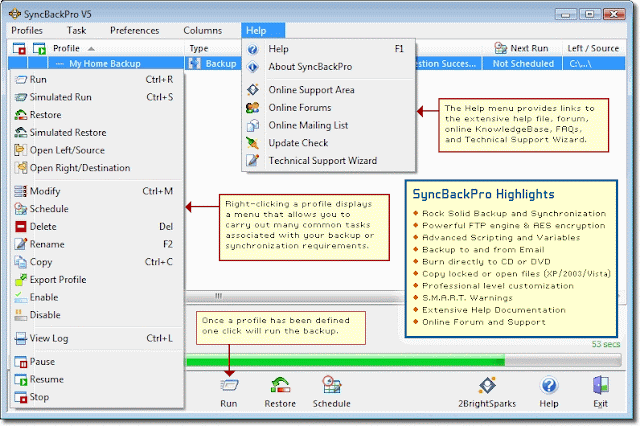Click the About SyncBackPro info icon
This screenshot has width=640, height=426.
pos(253,67)
